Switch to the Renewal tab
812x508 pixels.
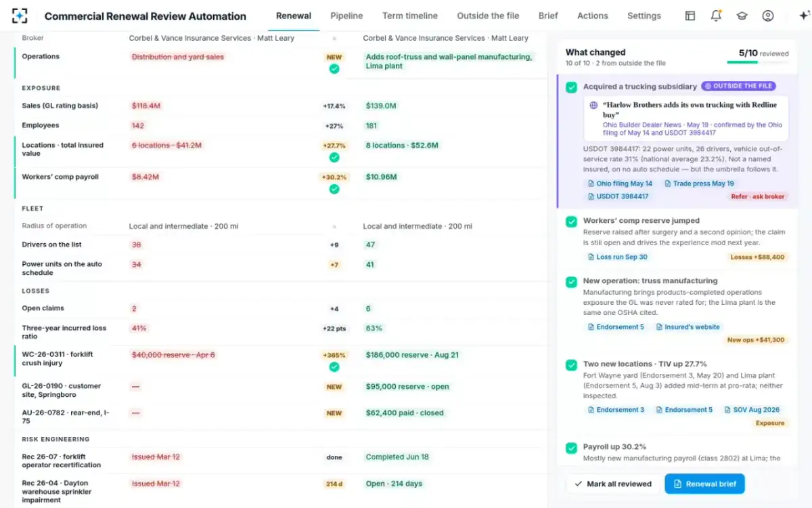294,16
